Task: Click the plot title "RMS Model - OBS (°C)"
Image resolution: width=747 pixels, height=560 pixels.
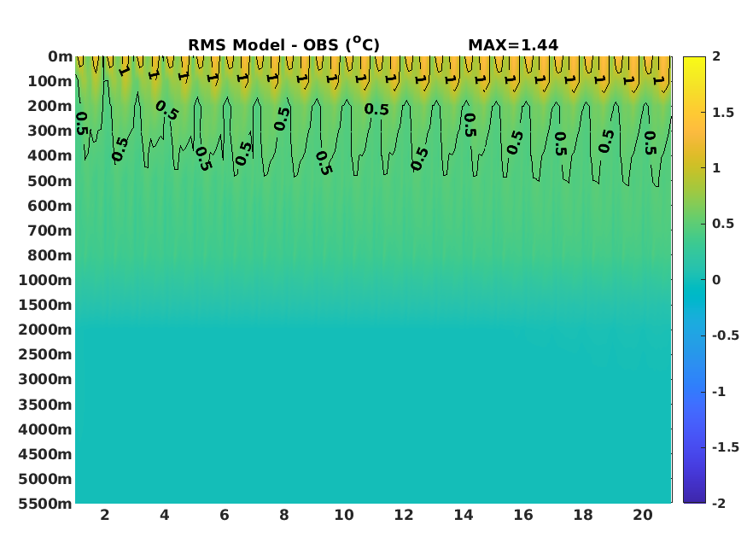Action: 283,44
